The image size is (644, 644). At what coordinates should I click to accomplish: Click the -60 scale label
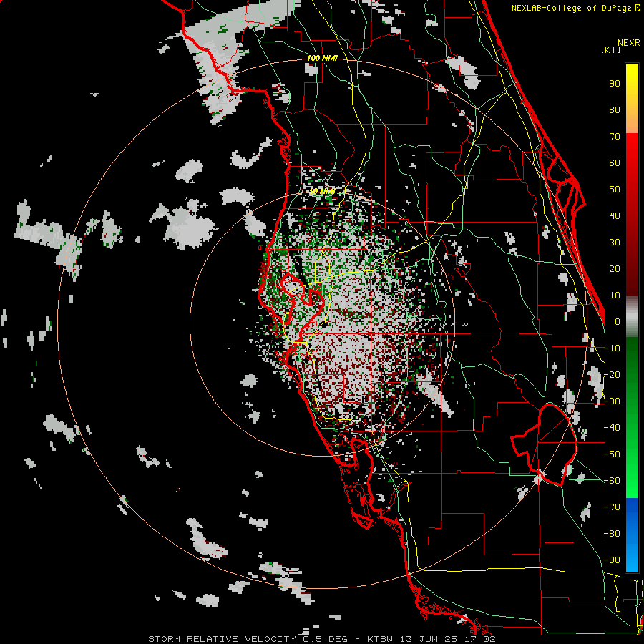pos(612,481)
